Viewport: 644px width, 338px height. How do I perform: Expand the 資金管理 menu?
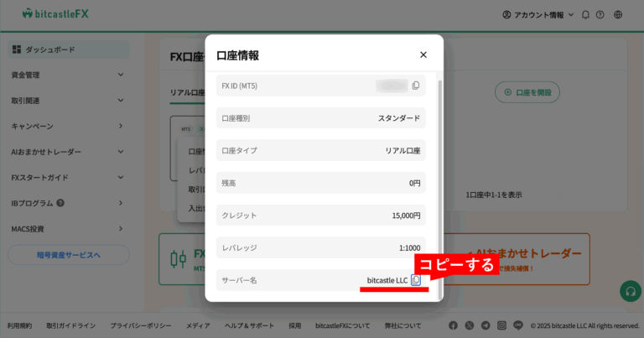[68, 75]
